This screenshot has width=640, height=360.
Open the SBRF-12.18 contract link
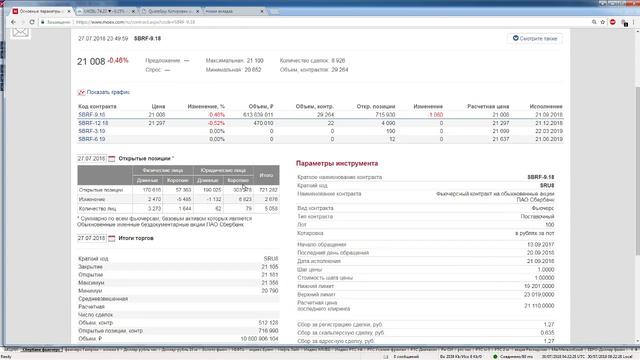pos(93,123)
